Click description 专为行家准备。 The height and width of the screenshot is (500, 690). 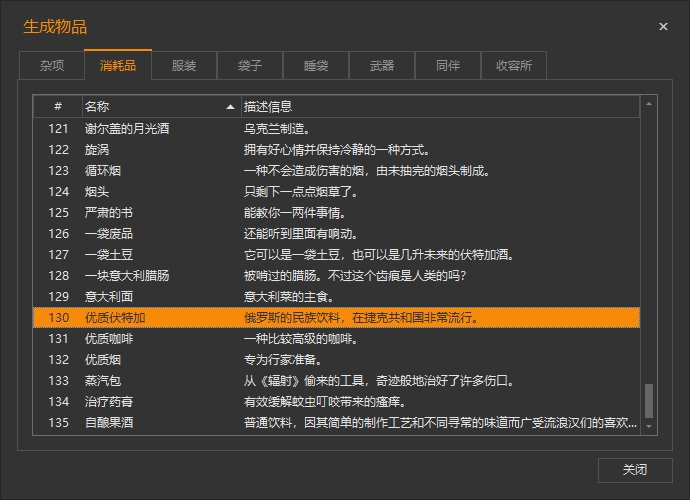click(x=283, y=360)
